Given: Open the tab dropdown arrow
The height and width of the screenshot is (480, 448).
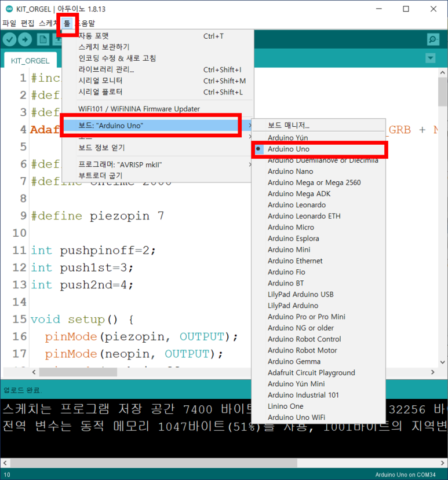Looking at the screenshot, I should (431, 58).
